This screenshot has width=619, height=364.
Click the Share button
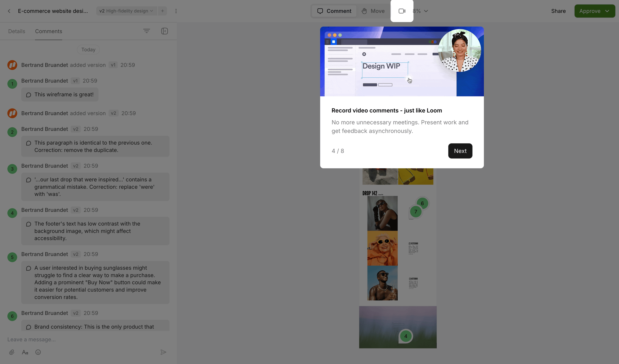coord(558,11)
